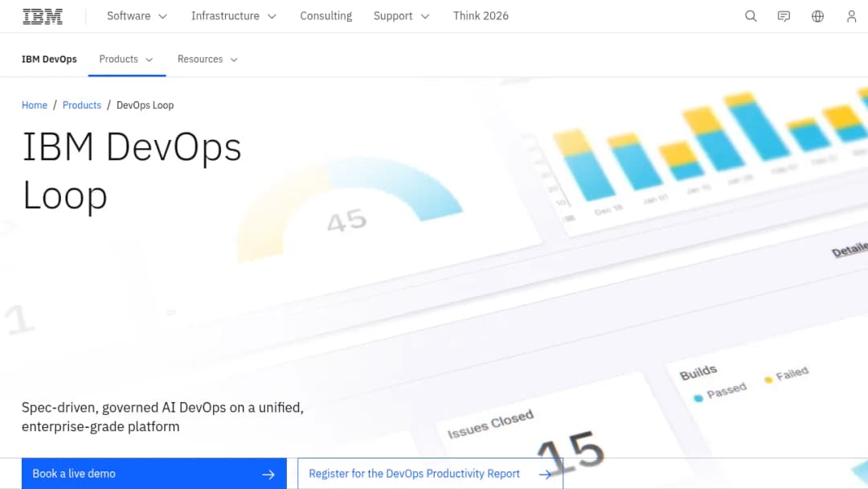Image resolution: width=868 pixels, height=489 pixels.
Task: Expand the Products submenu tab
Action: (127, 60)
